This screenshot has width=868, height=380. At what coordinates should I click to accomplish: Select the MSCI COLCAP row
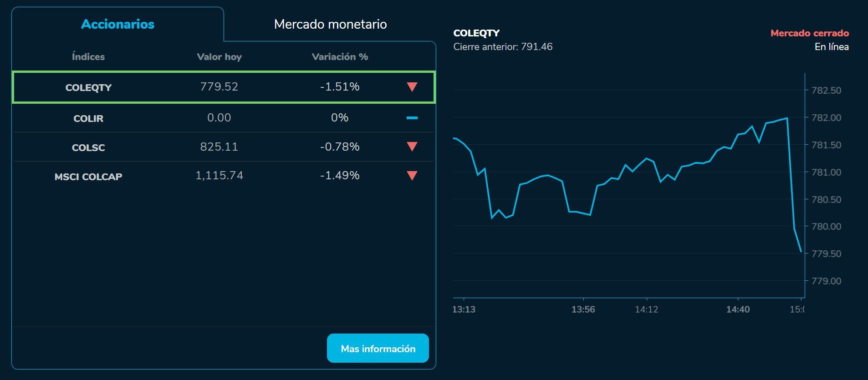click(x=224, y=176)
